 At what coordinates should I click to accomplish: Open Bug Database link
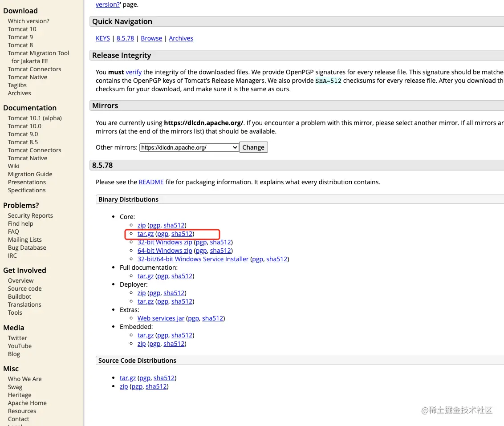pyautogui.click(x=27, y=247)
